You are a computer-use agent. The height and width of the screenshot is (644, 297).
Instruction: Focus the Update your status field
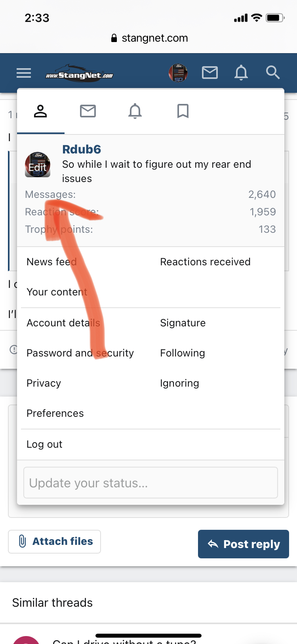(150, 483)
